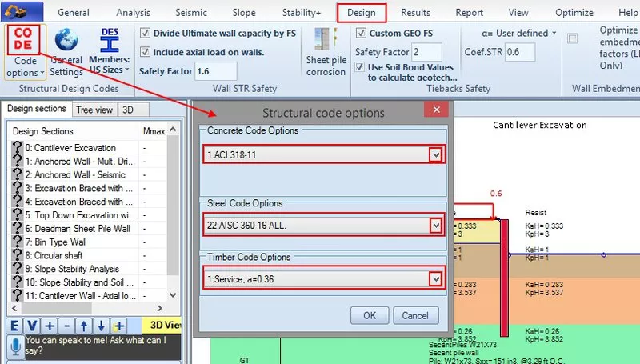Toggle Use Soil Bond Values checkbox
Viewport: 640px width, 364px height.
[359, 67]
